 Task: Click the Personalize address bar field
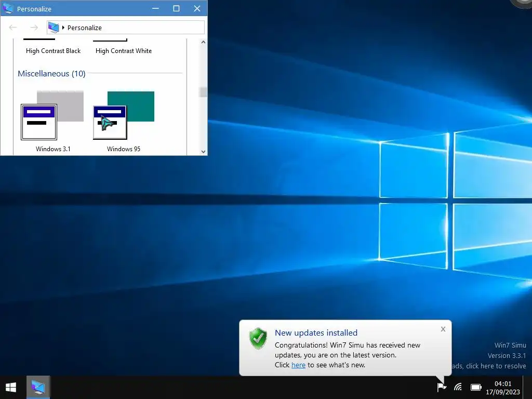pyautogui.click(x=126, y=28)
